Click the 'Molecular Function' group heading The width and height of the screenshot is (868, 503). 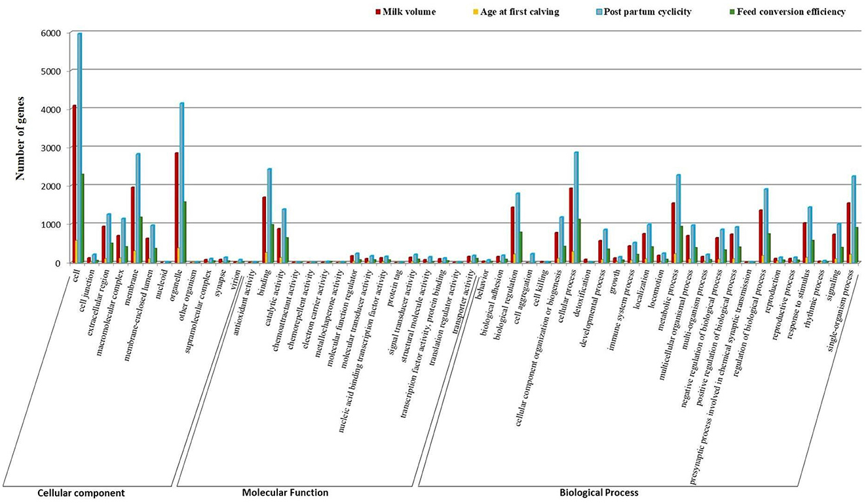285,492
